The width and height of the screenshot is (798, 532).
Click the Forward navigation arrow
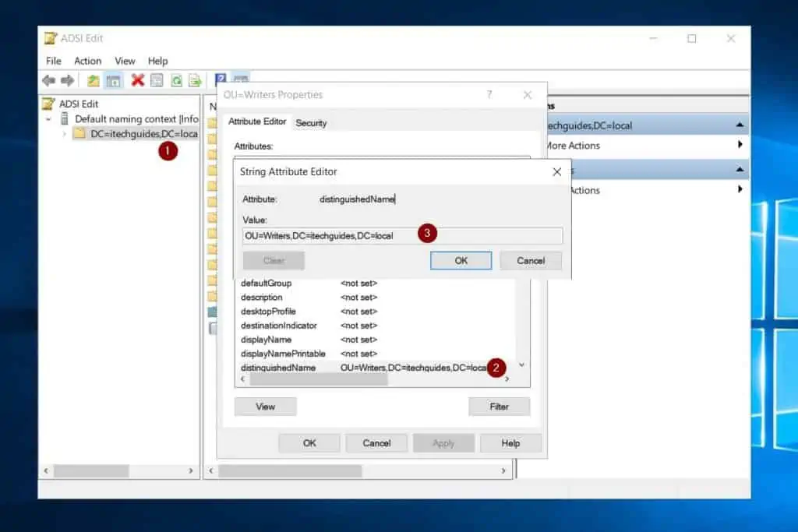68,79
